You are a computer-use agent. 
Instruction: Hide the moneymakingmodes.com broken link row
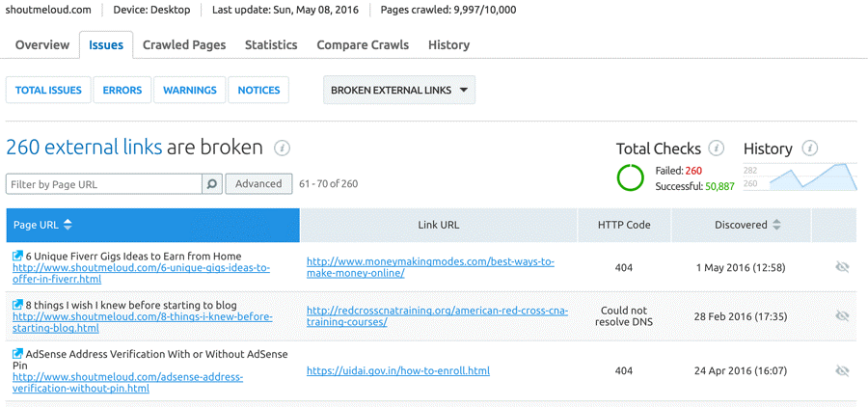(x=842, y=267)
